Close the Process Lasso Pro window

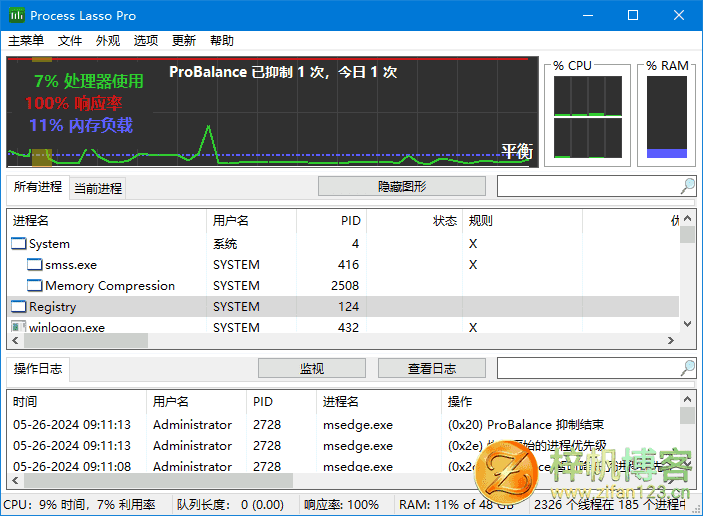tap(679, 16)
